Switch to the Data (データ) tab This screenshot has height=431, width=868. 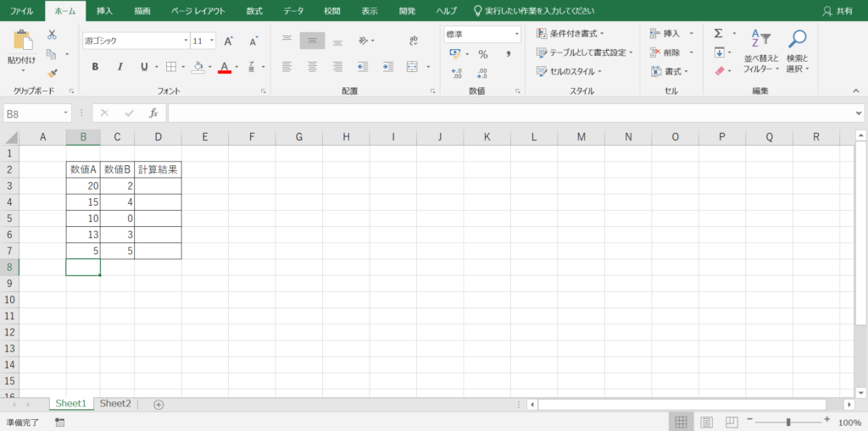(293, 10)
